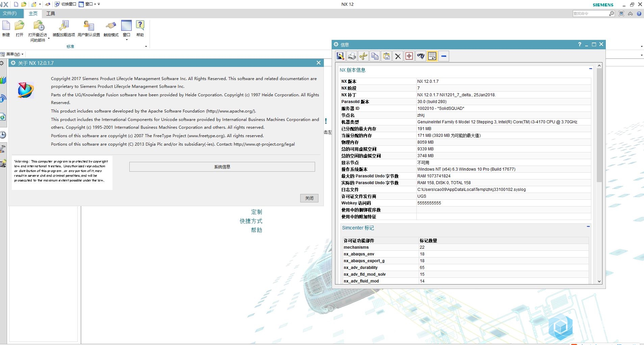The width and height of the screenshot is (644, 345).
Task: Click the 帮助 help ribbon icon
Action: pos(140,29)
